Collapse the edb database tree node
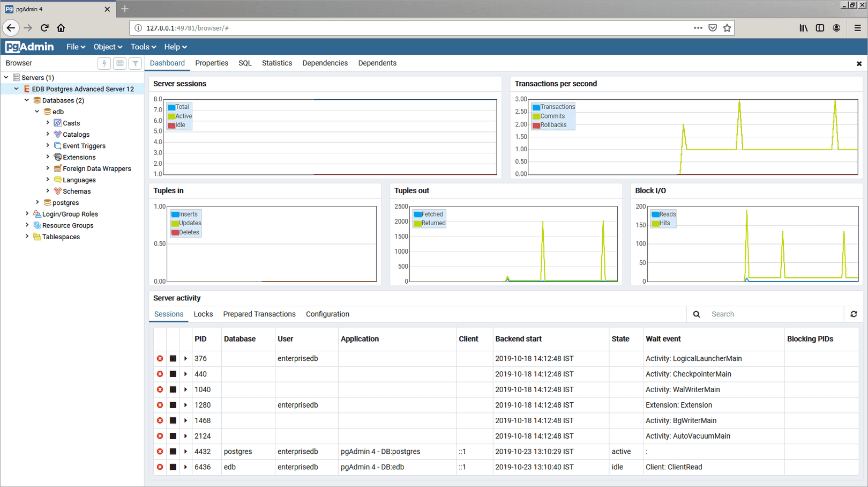Screen dimensions: 868x487 pos(36,111)
